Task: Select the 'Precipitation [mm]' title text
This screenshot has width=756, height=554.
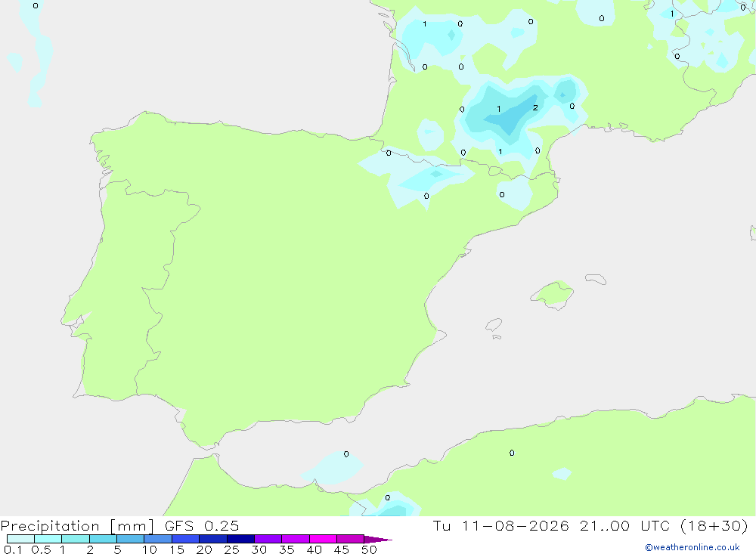Action: point(77,526)
